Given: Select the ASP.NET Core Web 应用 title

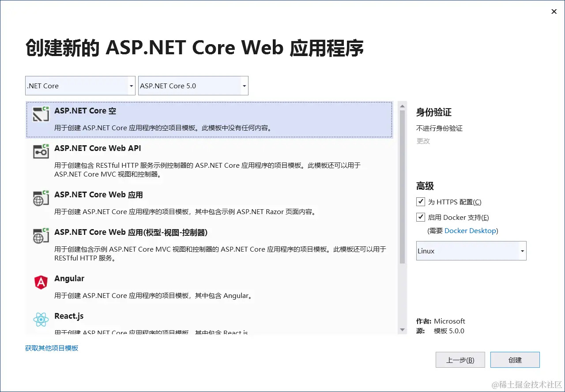Looking at the screenshot, I should 98,195.
